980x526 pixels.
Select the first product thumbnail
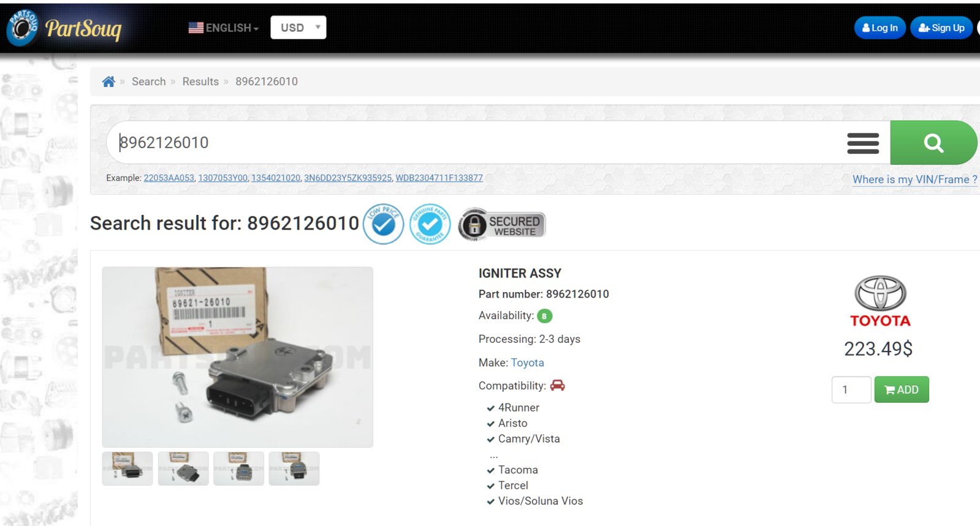coord(127,469)
